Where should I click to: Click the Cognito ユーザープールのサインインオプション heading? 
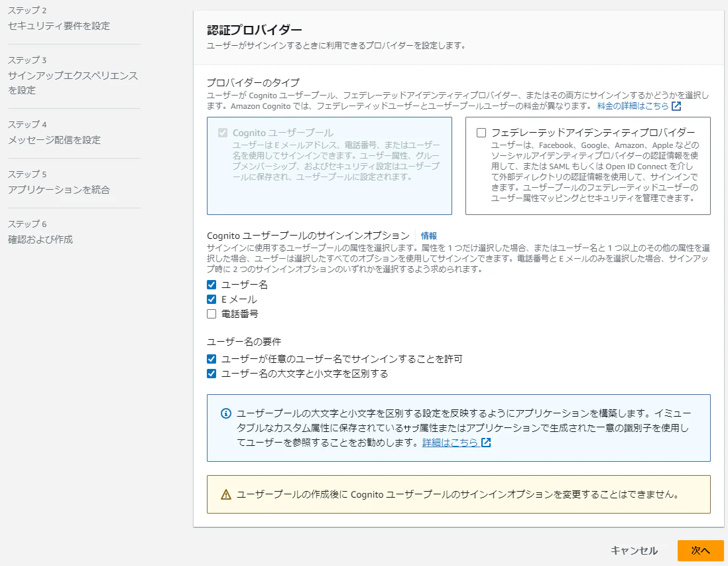[308, 236]
